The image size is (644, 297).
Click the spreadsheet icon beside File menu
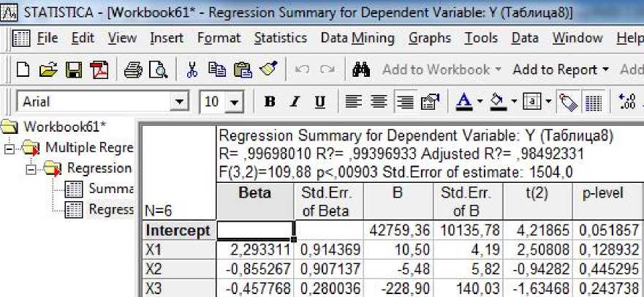tap(21, 39)
